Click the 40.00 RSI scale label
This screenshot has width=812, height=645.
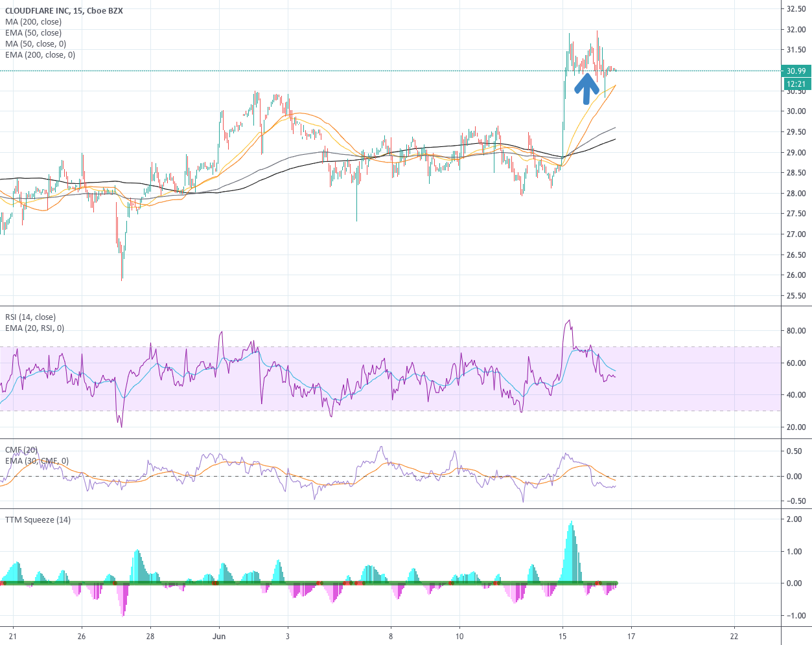coord(796,395)
